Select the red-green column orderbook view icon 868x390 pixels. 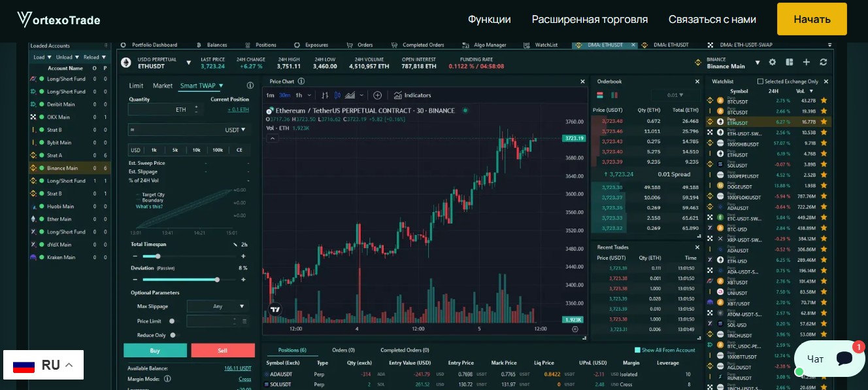[x=614, y=95]
